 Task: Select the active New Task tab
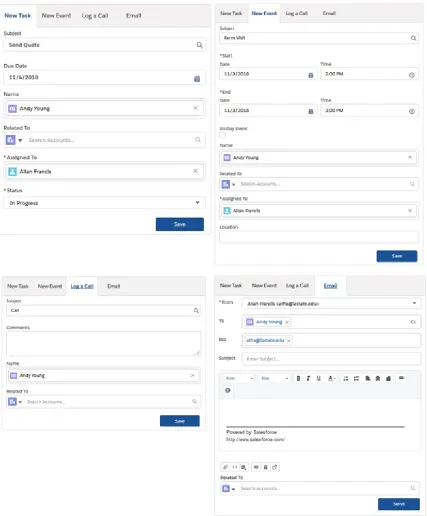(x=17, y=16)
